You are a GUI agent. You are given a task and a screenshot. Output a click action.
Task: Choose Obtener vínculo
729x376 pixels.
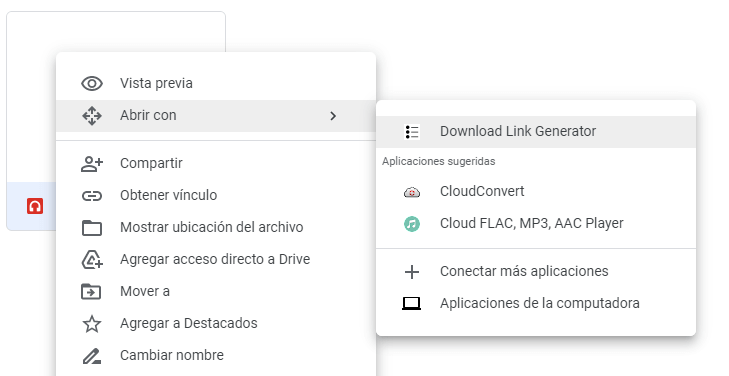(216, 196)
